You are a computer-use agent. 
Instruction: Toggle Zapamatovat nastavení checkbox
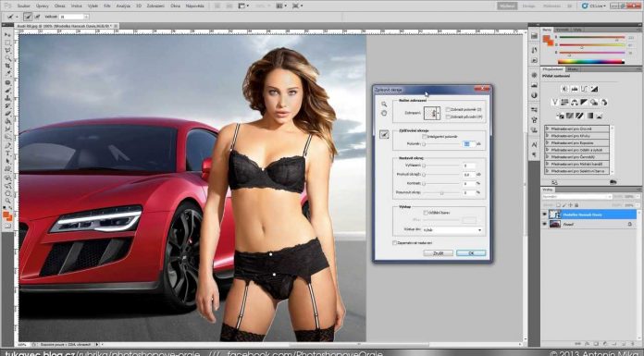tap(395, 243)
